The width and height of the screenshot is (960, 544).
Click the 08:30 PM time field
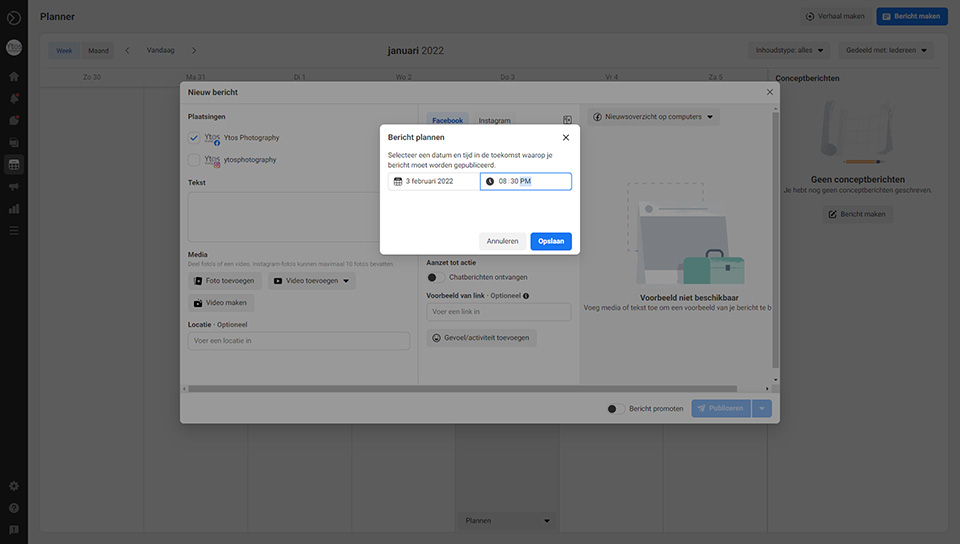526,182
